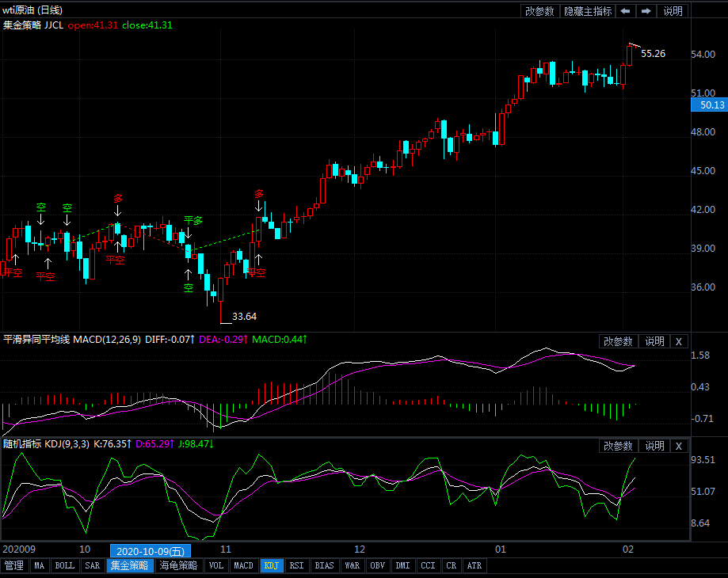This screenshot has height=578, width=728.
Task: Open 改参数 in the MACD panel
Action: point(618,341)
